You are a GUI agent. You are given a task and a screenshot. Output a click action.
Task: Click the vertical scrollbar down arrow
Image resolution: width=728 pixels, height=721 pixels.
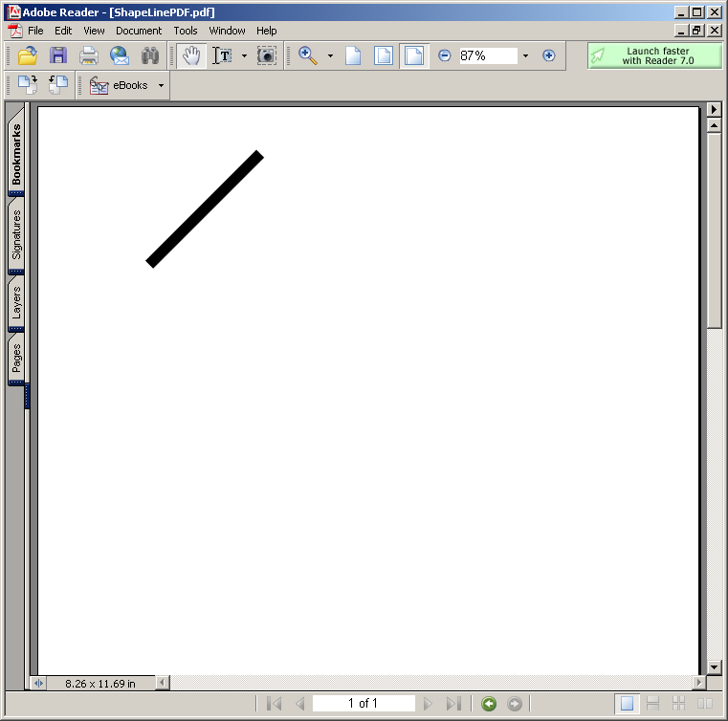(714, 667)
